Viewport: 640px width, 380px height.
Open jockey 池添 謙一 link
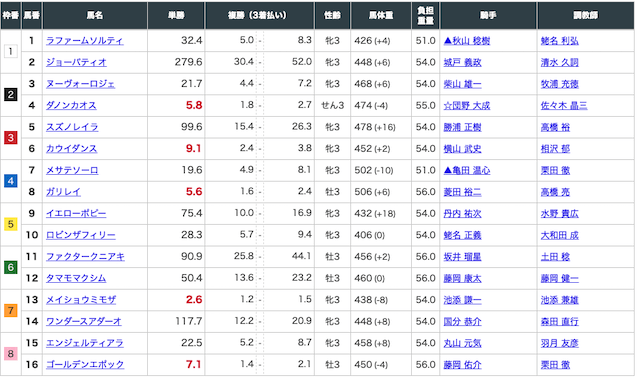pos(462,300)
